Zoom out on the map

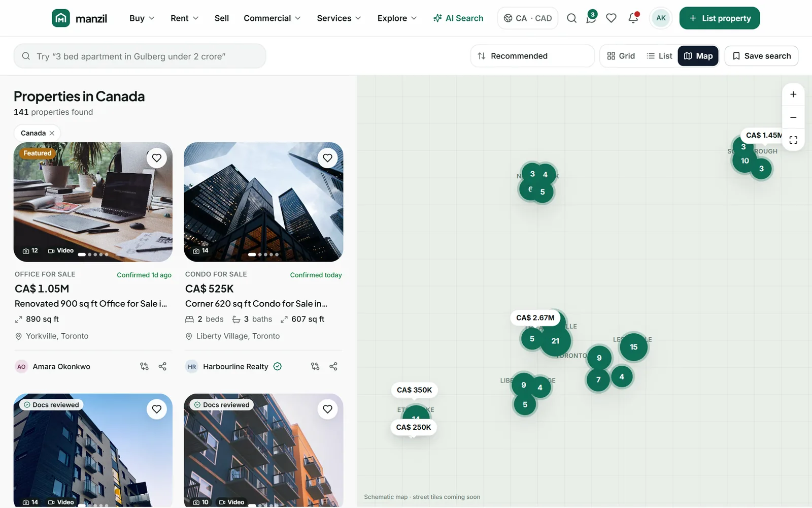pyautogui.click(x=793, y=117)
